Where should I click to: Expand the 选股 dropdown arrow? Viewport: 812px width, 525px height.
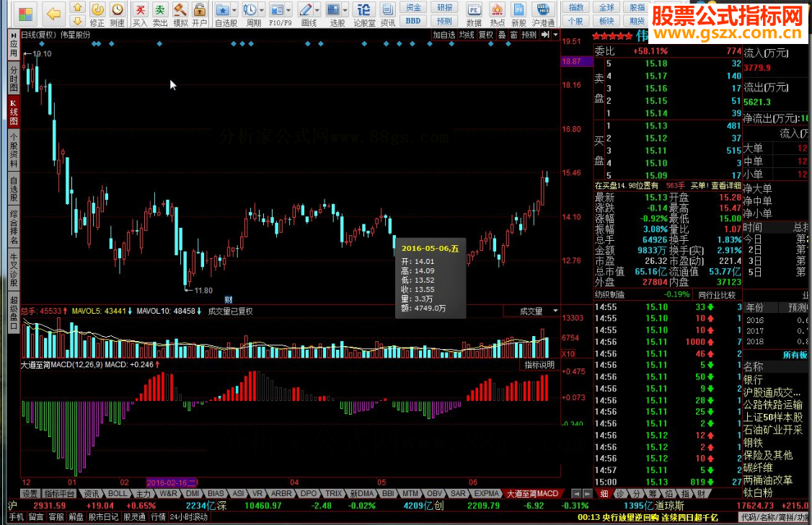[x=345, y=10]
